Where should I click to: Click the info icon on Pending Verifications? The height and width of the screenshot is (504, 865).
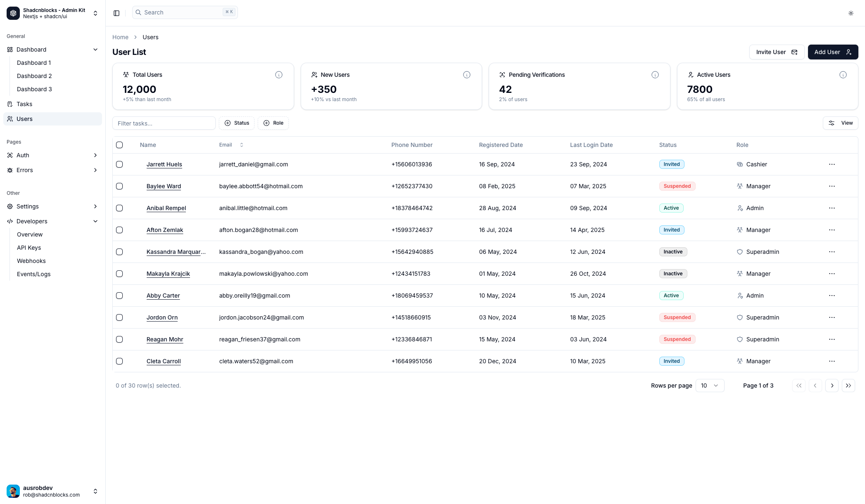coord(655,75)
